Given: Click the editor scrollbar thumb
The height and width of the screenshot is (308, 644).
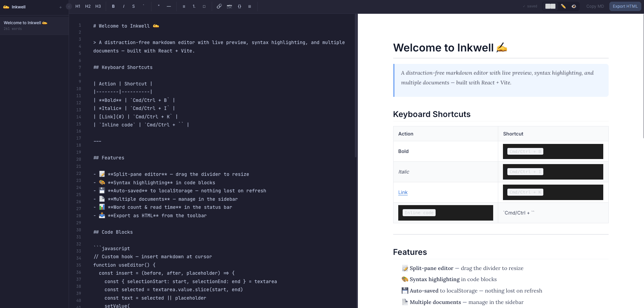Looking at the screenshot, I should 356,86.
